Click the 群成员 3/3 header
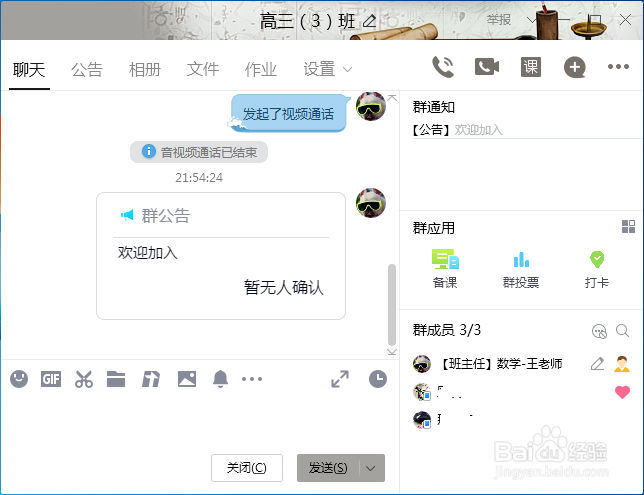Screen dimensions: 644x495 446,330
